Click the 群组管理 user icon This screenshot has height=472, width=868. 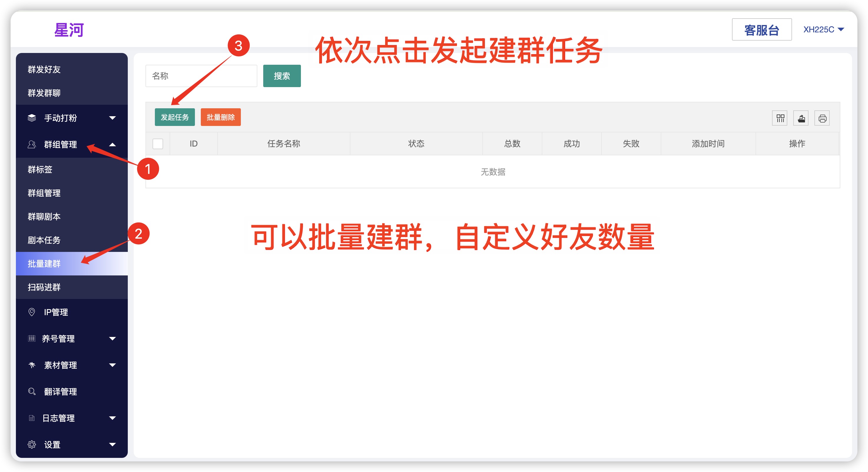click(x=32, y=144)
